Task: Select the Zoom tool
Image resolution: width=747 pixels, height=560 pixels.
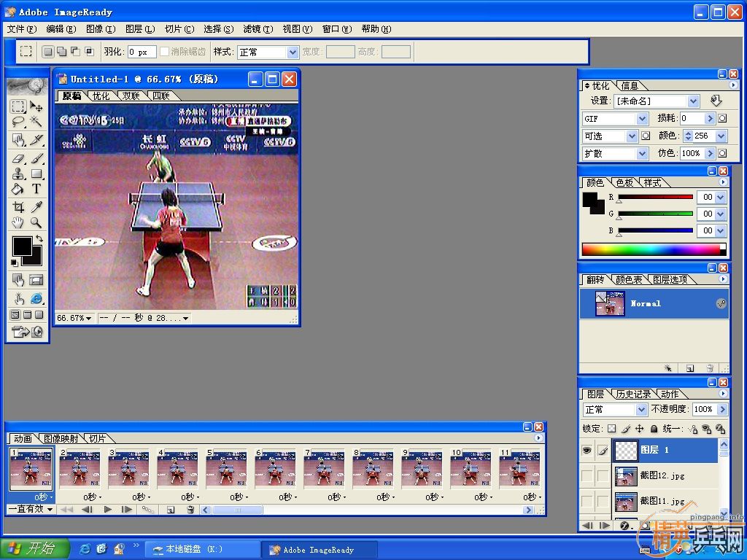Action: [36, 222]
